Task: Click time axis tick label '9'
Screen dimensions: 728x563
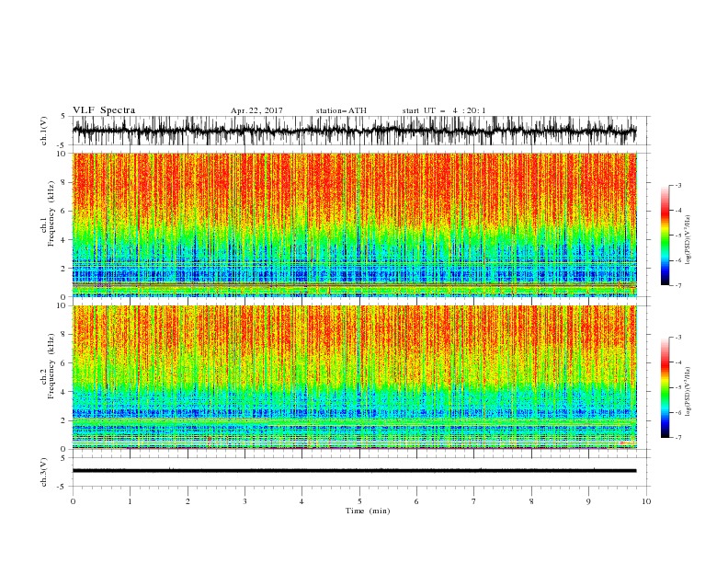Action: (x=588, y=501)
